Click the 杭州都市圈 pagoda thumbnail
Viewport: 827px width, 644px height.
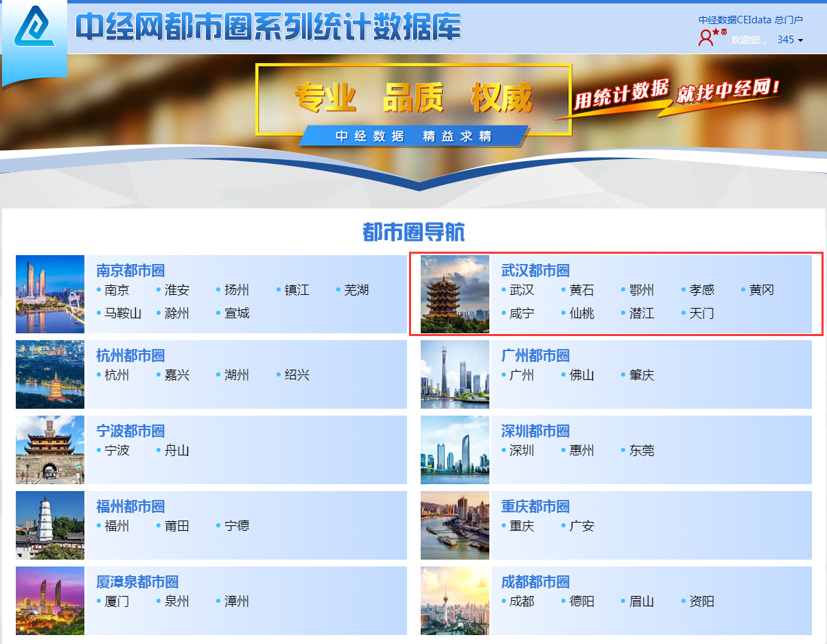pos(50,374)
